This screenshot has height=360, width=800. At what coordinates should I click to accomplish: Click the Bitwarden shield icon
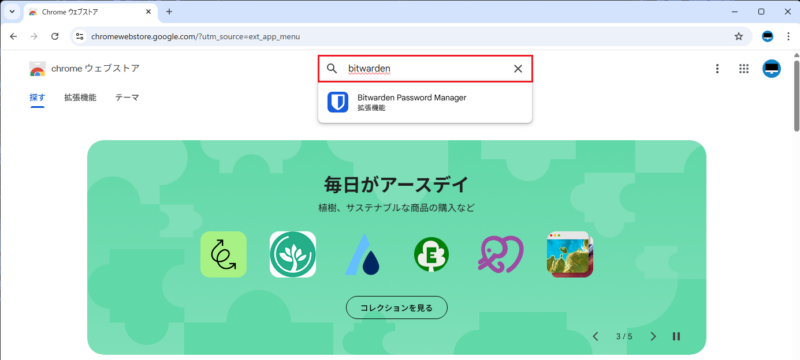click(338, 102)
